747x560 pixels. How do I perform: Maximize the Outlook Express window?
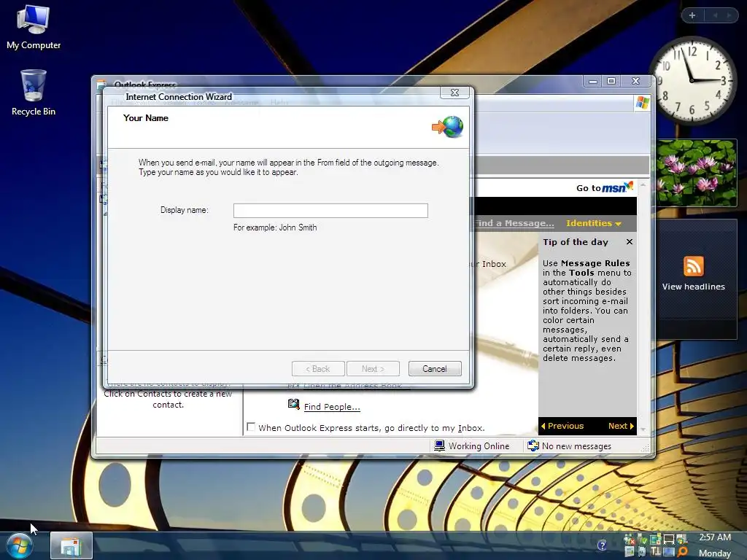click(611, 82)
